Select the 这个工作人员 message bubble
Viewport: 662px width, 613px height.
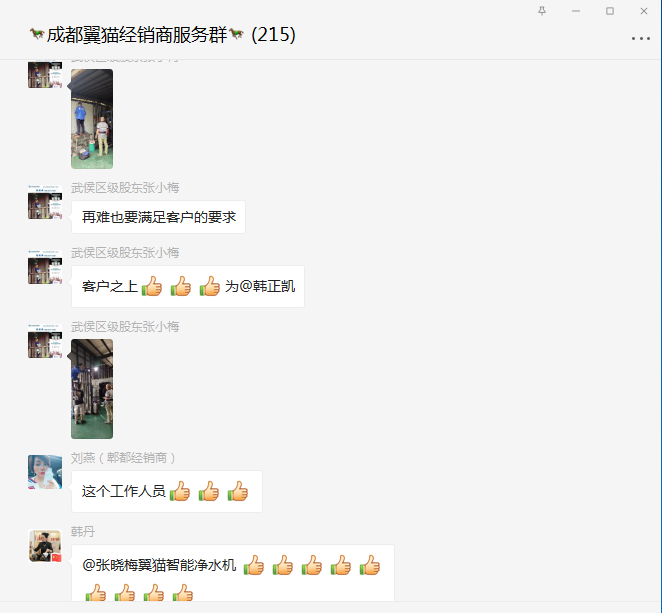pos(167,491)
